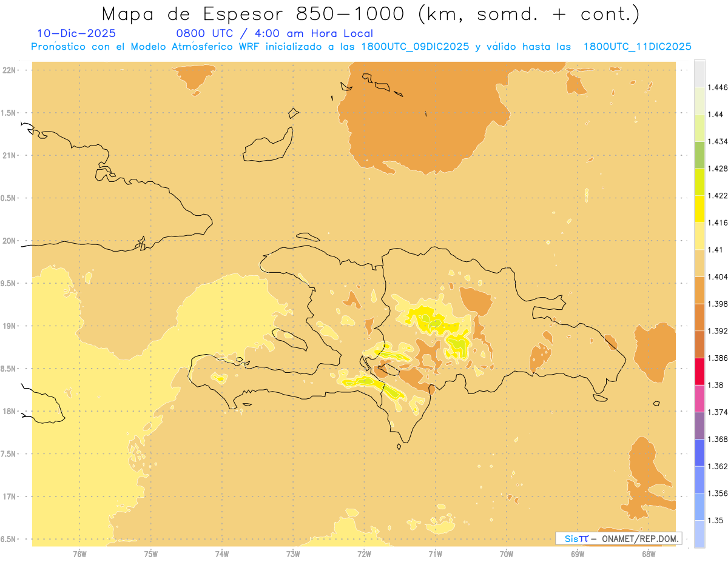Click the color bar value '1.35'
Image resolution: width=728 pixels, height=562 pixels.
[715, 520]
